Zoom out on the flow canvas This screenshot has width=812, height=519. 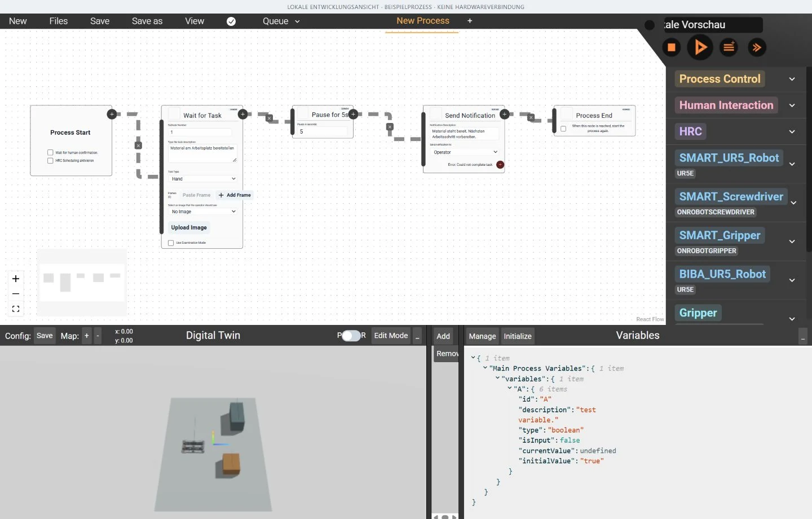pos(16,294)
